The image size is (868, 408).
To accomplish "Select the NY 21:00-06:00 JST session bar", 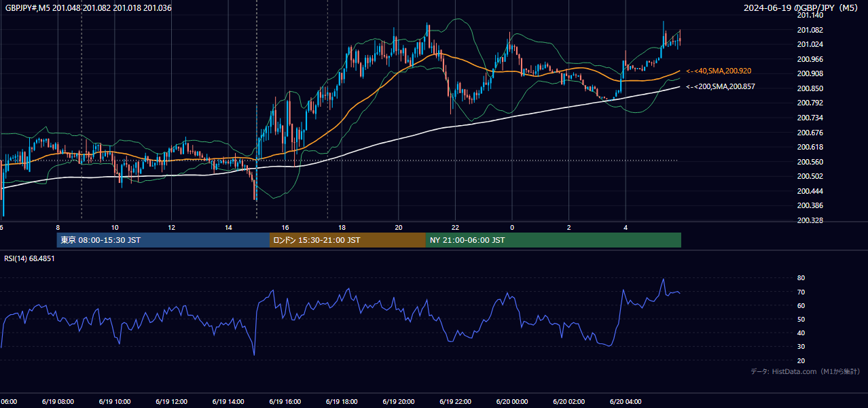I will (x=554, y=240).
